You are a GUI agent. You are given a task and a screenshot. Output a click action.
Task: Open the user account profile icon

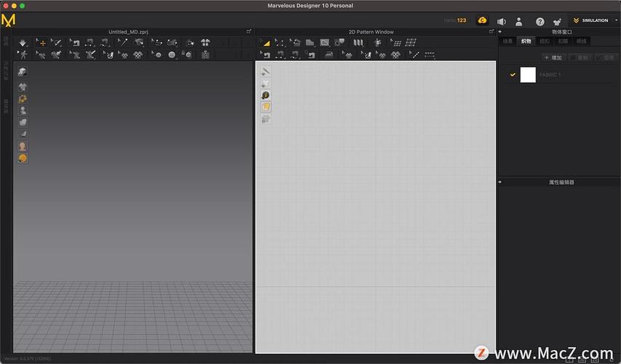coord(519,22)
